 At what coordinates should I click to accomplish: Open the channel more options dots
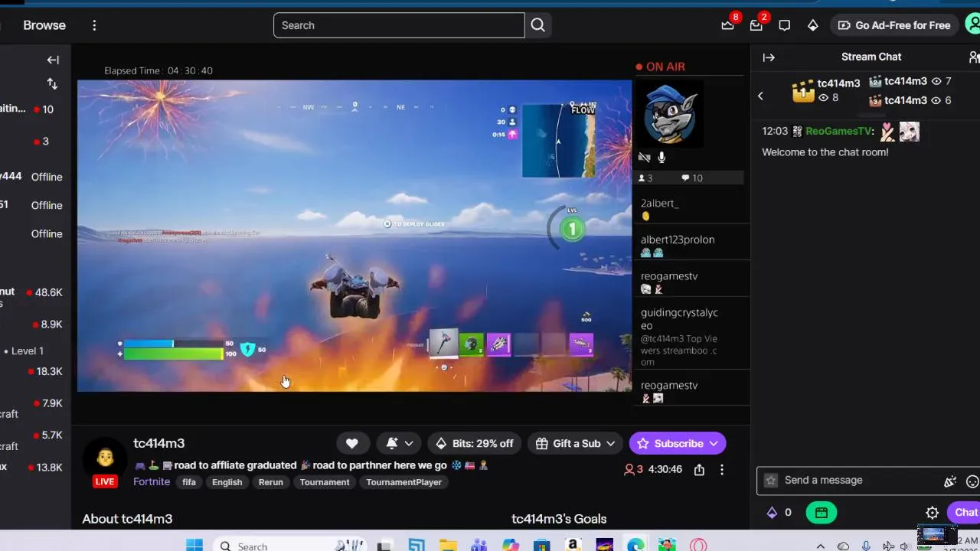coord(721,470)
